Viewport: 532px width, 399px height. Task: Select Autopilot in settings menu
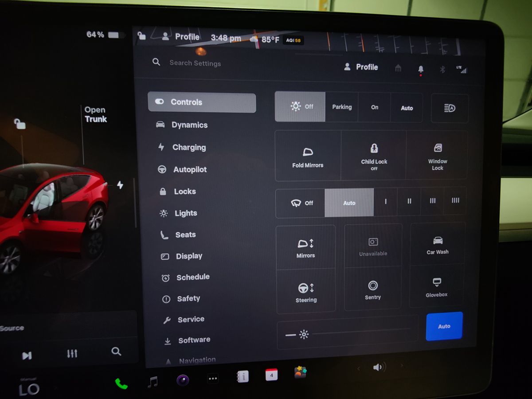point(189,169)
